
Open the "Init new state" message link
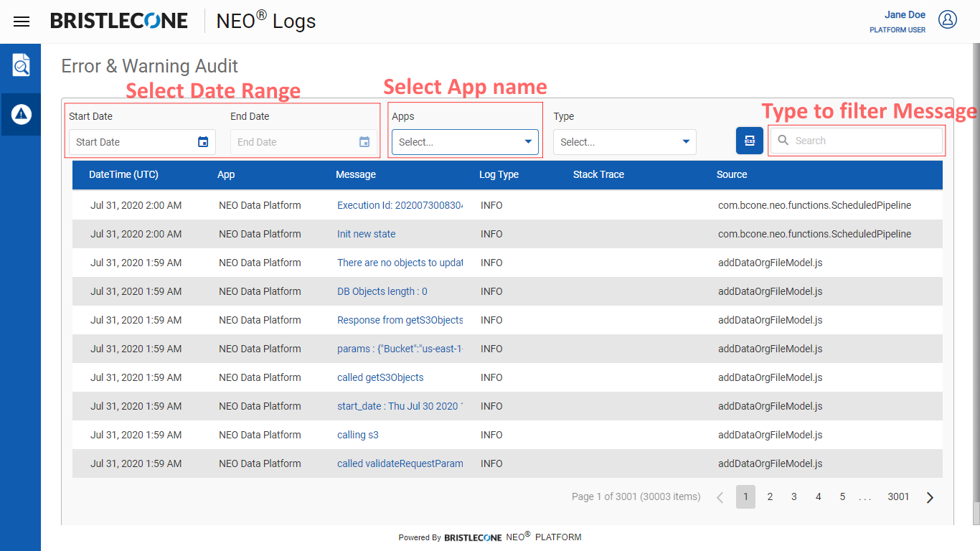coord(366,234)
